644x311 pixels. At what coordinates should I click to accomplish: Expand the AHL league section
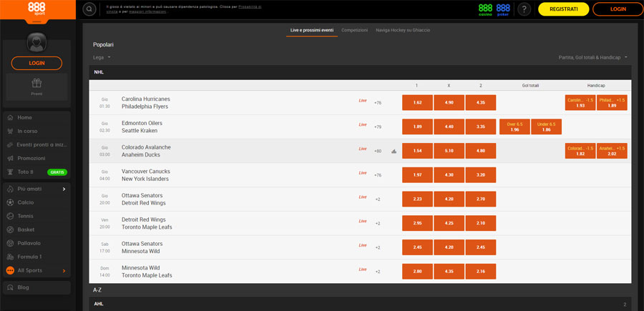coord(360,304)
